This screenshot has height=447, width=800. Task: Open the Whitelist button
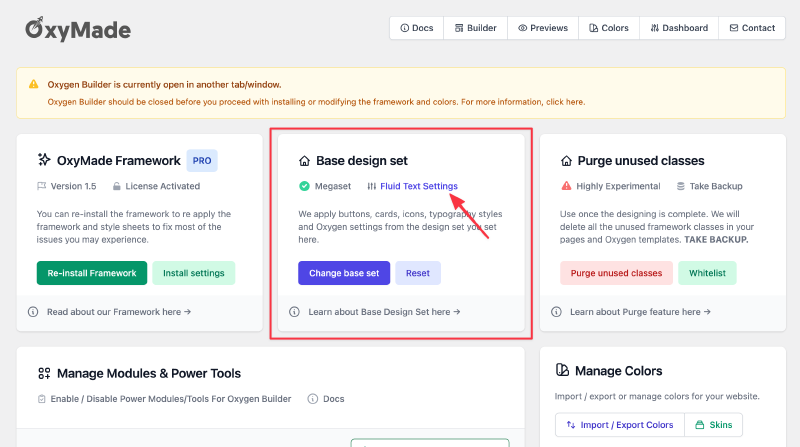point(707,273)
